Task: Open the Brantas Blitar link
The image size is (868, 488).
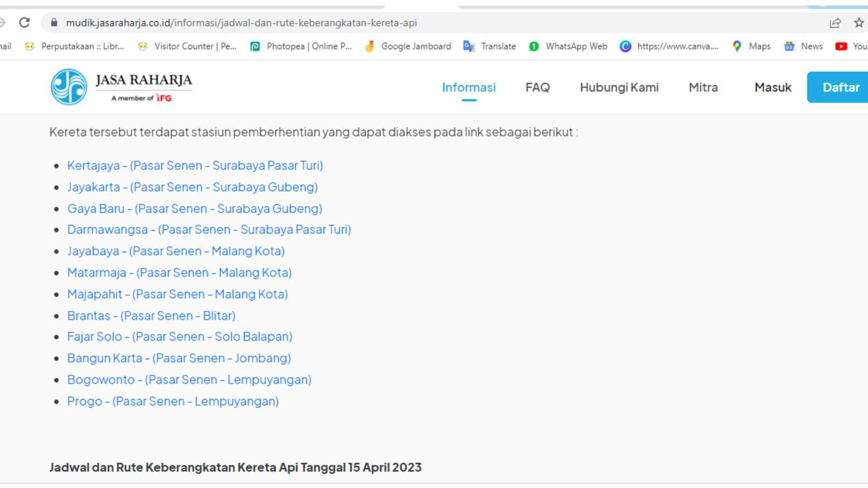Action: tap(151, 316)
